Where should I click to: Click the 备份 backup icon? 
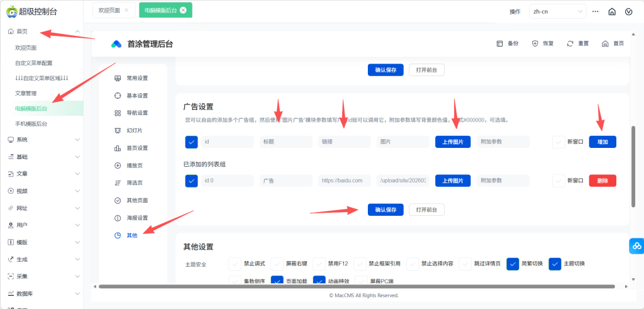[500, 43]
